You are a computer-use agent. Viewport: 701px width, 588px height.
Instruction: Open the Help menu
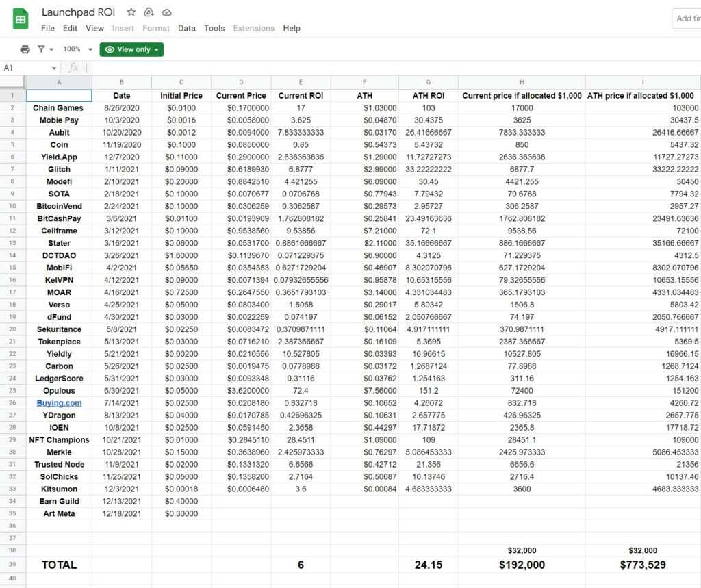click(292, 29)
